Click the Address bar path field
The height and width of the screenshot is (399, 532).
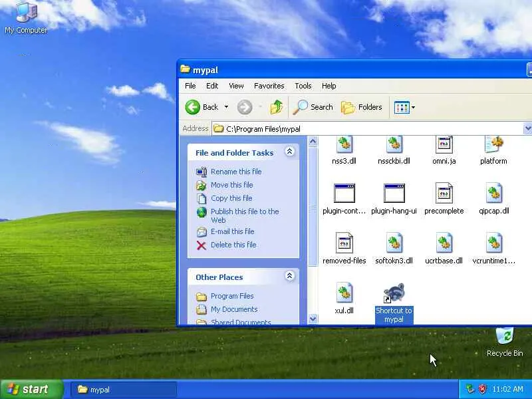pyautogui.click(x=368, y=129)
